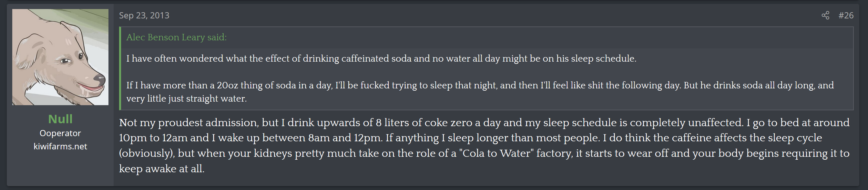Click the share icon beside post number
Viewport: 868px width, 190px height.
825,15
